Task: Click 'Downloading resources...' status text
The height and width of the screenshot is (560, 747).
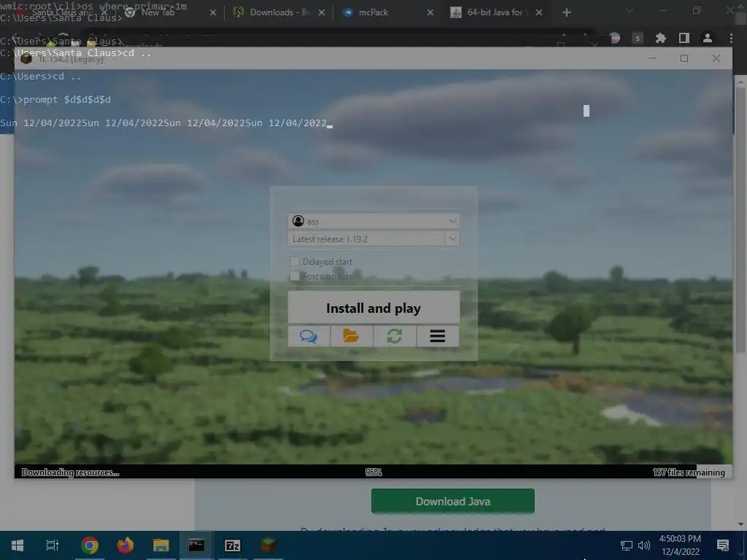Action: 70,472
